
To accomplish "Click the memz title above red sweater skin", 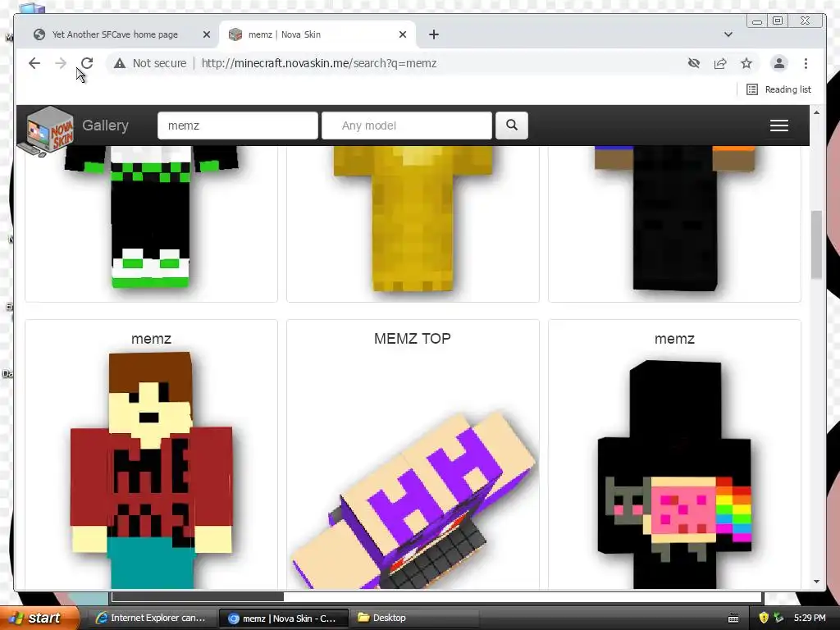I will point(151,339).
